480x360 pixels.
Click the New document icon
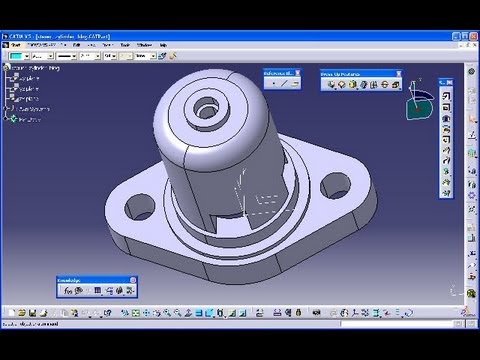click(12, 313)
